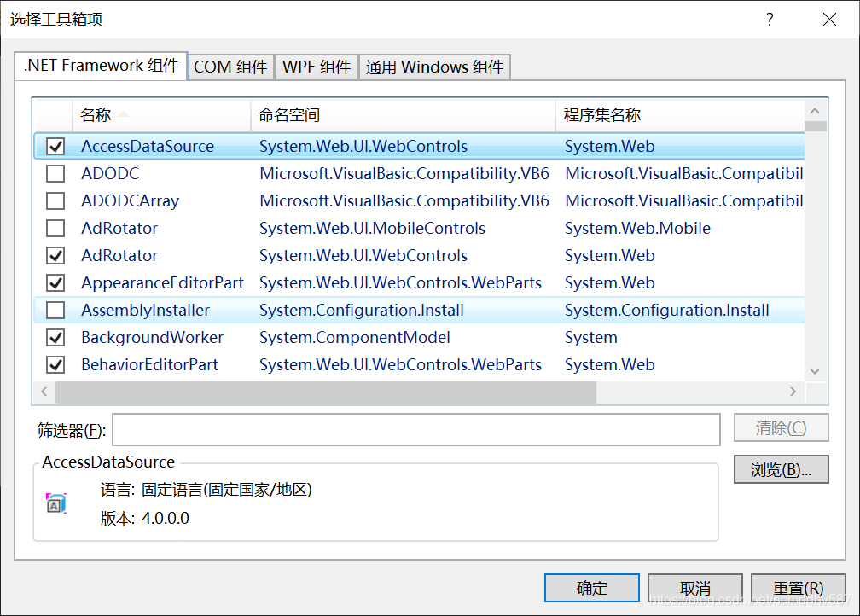
Task: Check the AssemblyInstaller checkbox
Action: pos(55,311)
